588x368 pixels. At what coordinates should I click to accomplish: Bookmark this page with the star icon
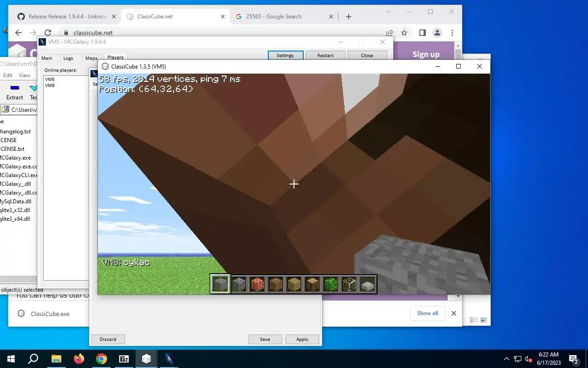click(x=404, y=33)
